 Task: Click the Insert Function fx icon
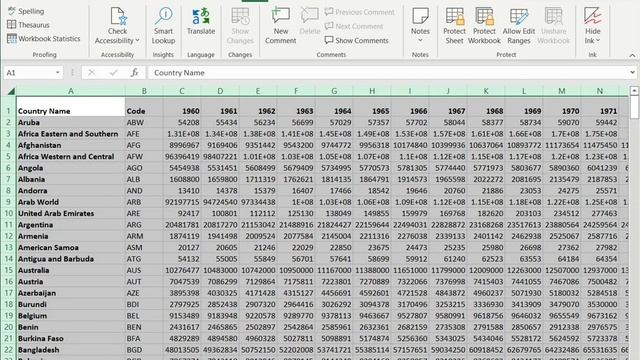134,73
